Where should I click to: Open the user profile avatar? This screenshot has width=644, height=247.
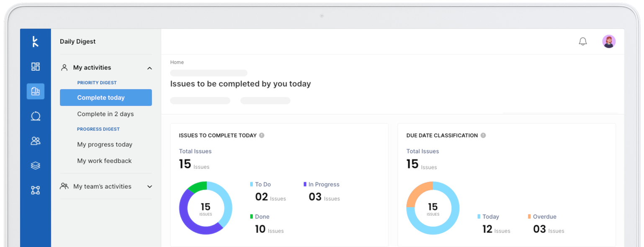point(609,41)
